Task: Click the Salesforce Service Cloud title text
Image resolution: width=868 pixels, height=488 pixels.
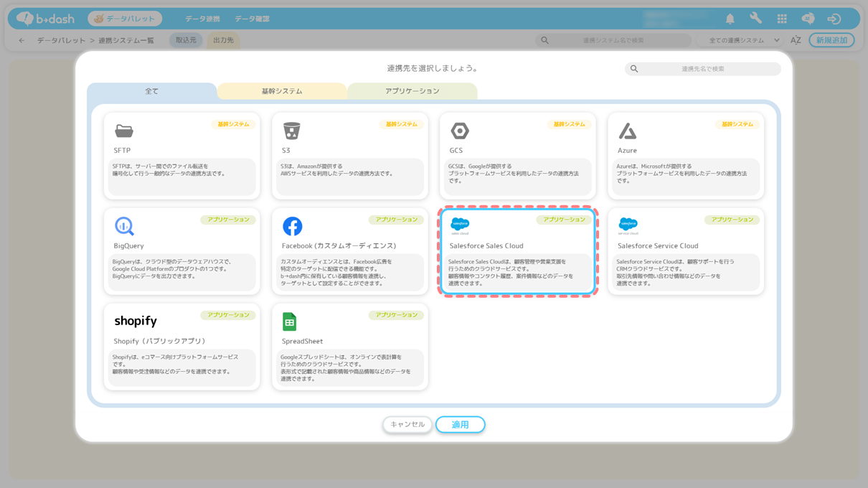Action: tap(658, 246)
